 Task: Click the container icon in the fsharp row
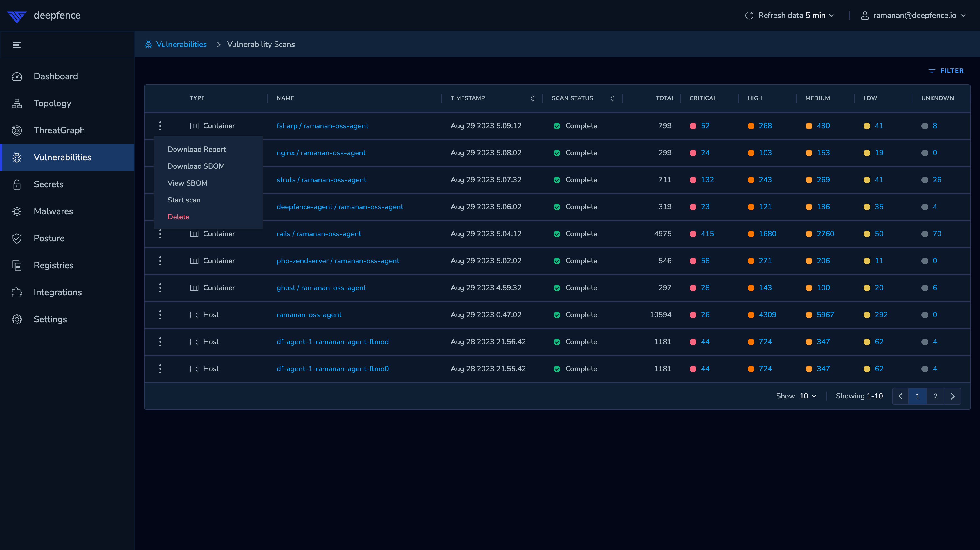pos(194,126)
